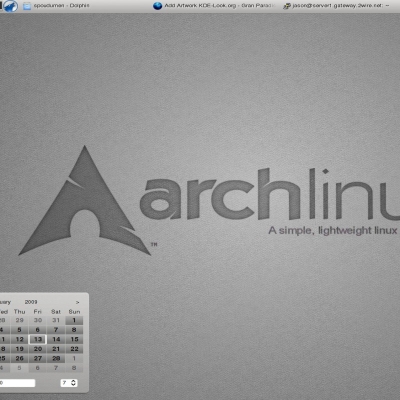
Task: Select February 26 in the calendar
Action: coord(19,358)
